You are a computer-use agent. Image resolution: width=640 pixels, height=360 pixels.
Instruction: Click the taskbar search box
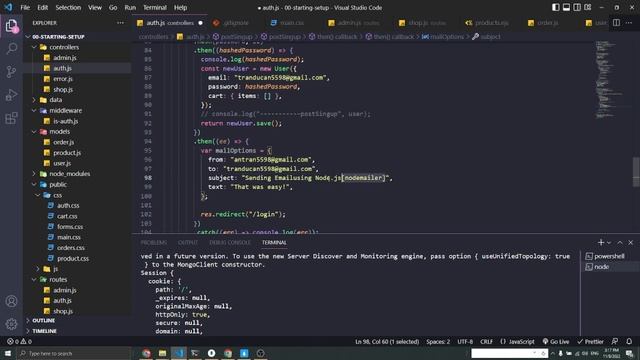click(x=74, y=353)
